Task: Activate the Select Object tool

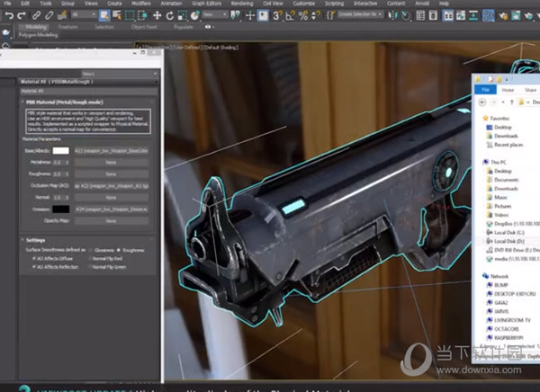Action: tap(104, 15)
